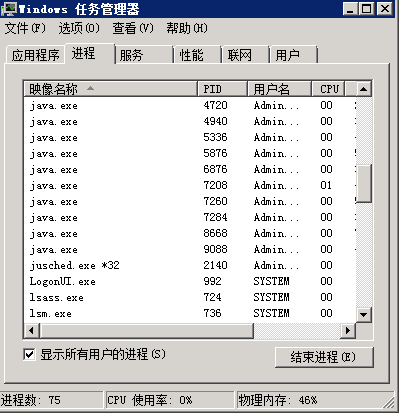
Task: Click PID value 736
Action: [x=212, y=313]
